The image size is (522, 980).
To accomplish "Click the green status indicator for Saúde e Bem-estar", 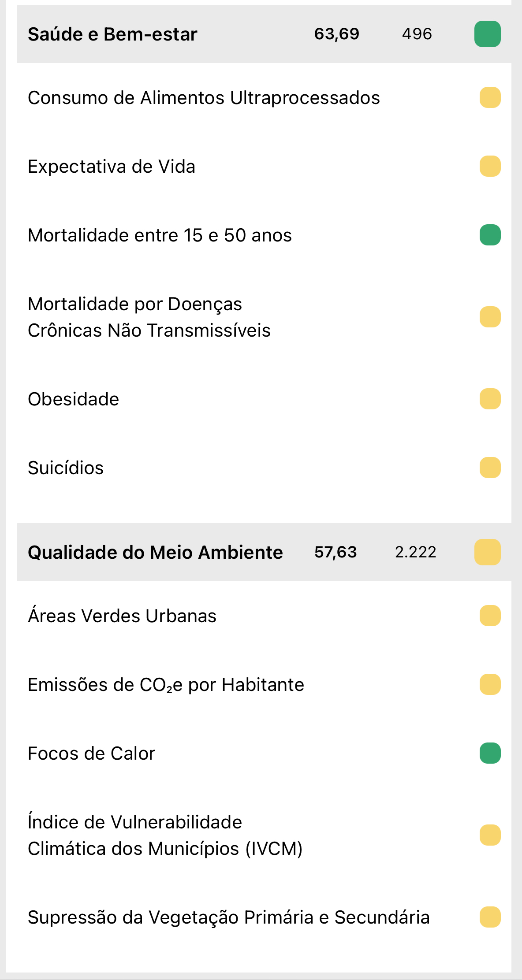I will click(x=487, y=34).
